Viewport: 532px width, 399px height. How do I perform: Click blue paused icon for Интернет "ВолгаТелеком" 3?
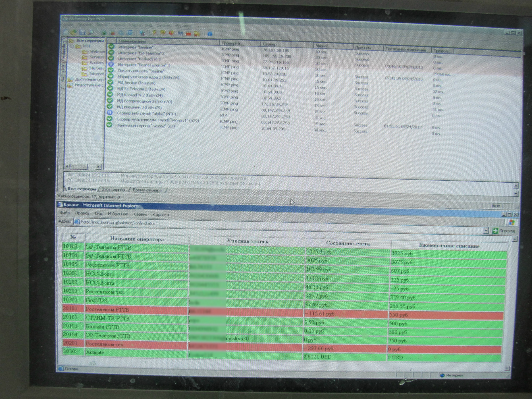tap(111, 64)
